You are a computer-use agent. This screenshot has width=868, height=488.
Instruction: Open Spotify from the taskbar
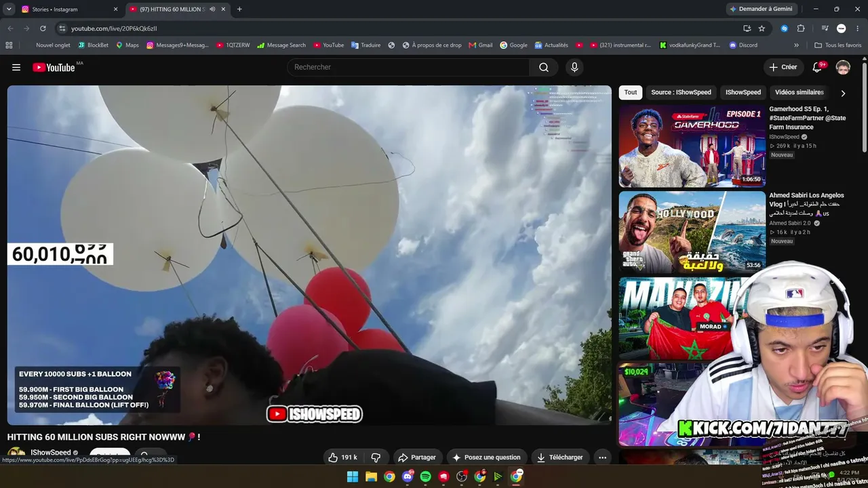[x=425, y=476]
